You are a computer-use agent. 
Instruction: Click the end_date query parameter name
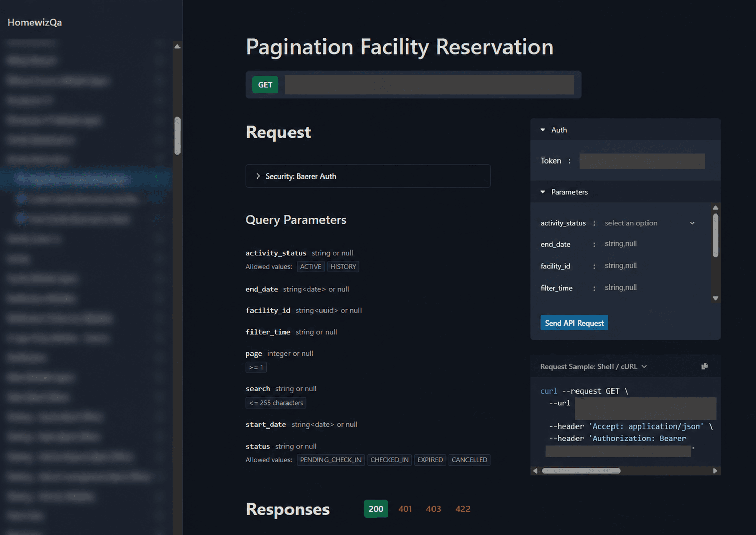[x=262, y=289]
